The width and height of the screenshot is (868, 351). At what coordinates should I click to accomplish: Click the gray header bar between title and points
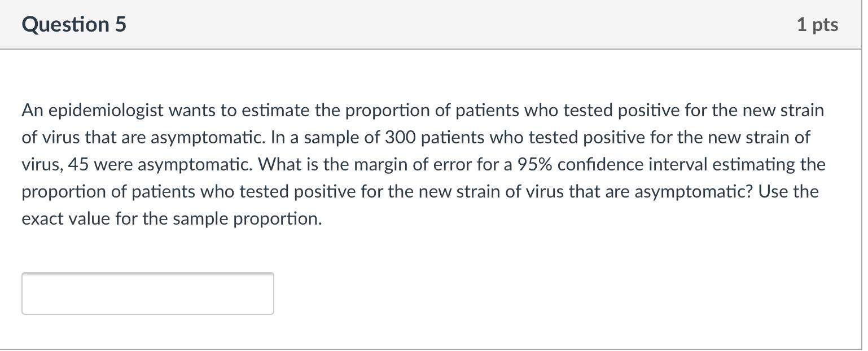coord(451,25)
